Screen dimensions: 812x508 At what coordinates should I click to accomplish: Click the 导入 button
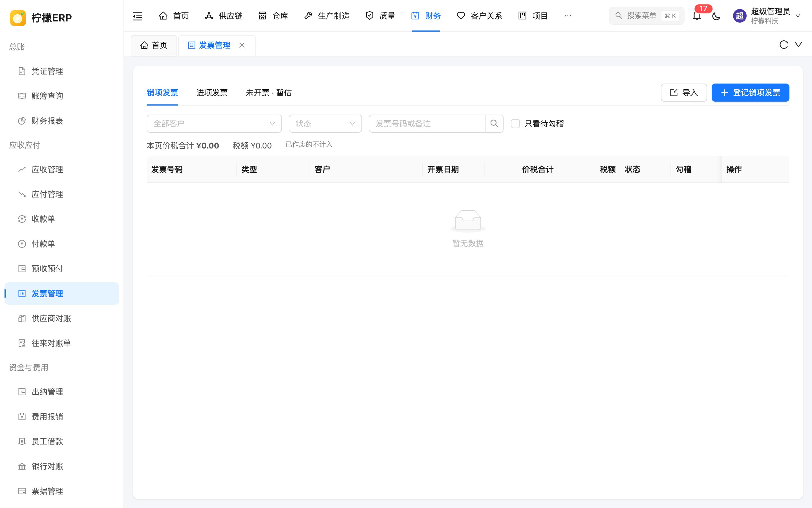[684, 93]
